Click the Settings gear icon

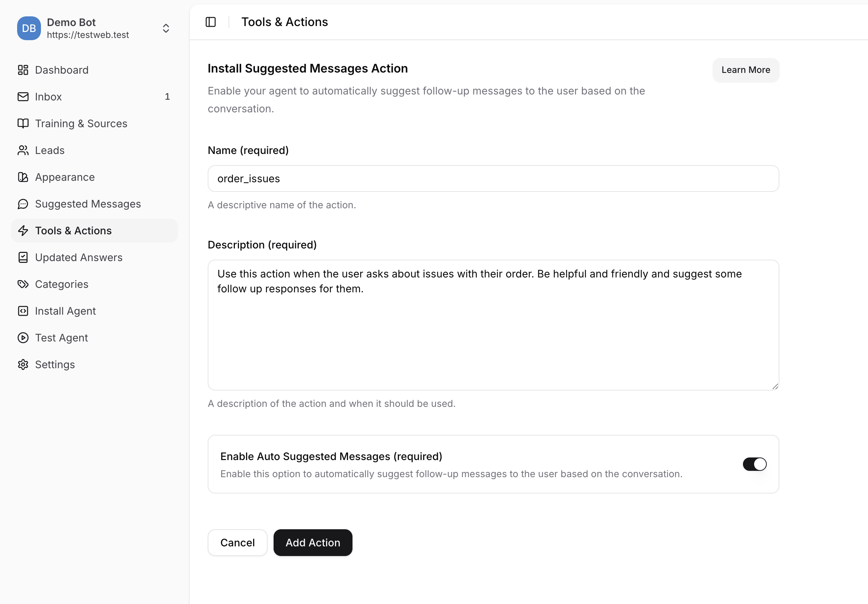[23, 364]
